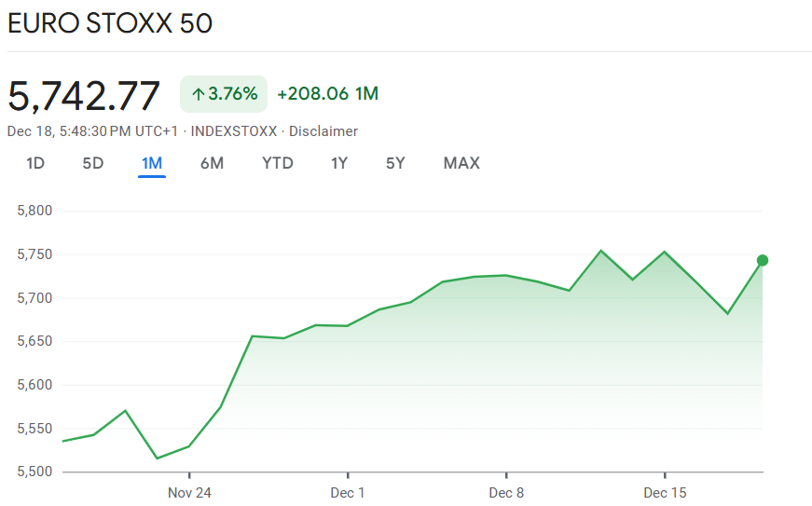Open the Disclaimer link
The width and height of the screenshot is (812, 506).
pyautogui.click(x=323, y=131)
